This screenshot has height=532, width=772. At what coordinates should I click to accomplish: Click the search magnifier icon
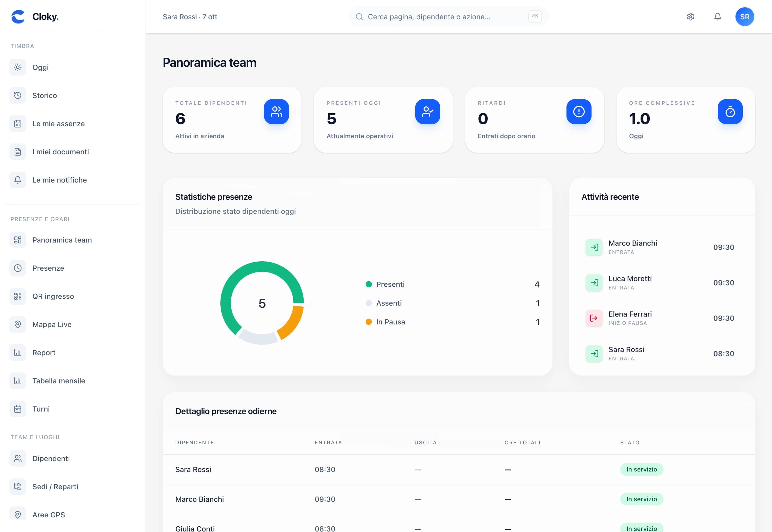[x=359, y=17]
